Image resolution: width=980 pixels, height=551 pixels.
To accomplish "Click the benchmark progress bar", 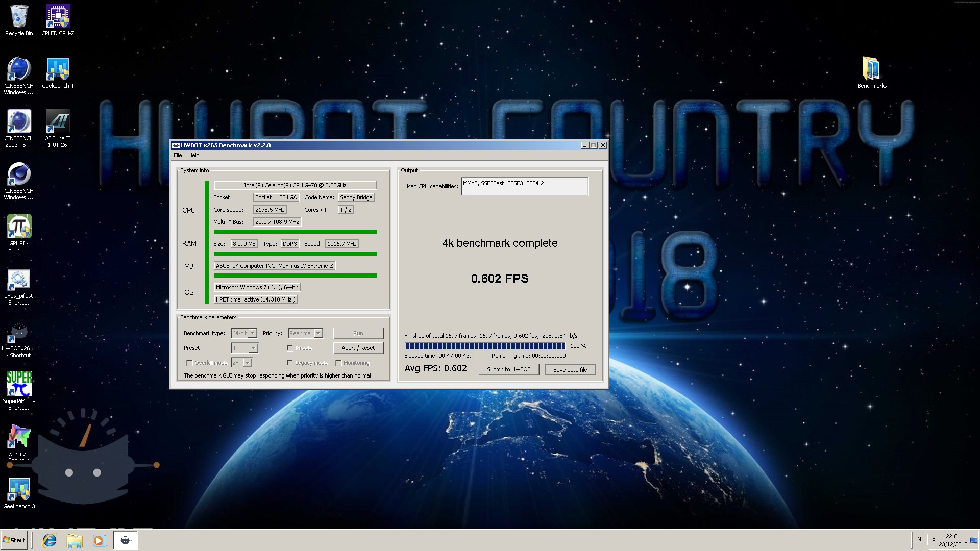I will 485,346.
